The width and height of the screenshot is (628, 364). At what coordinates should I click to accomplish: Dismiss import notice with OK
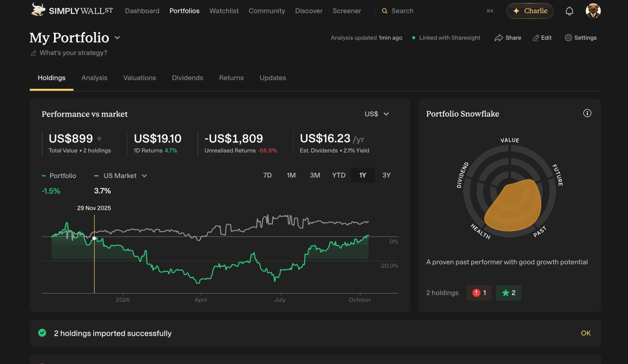[586, 333]
